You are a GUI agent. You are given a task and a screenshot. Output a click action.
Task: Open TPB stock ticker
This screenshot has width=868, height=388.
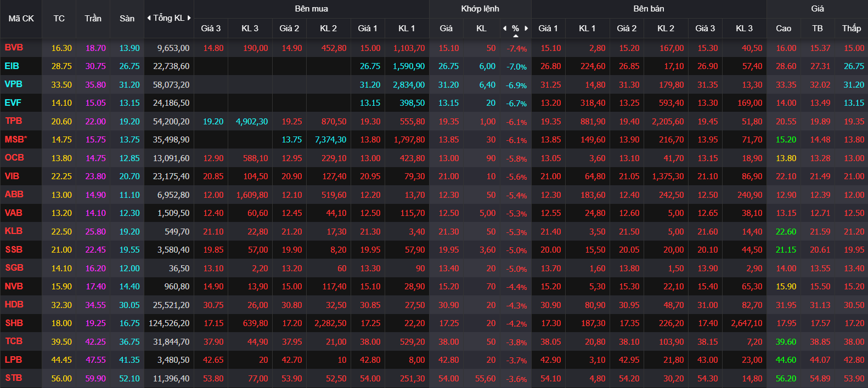(x=14, y=121)
